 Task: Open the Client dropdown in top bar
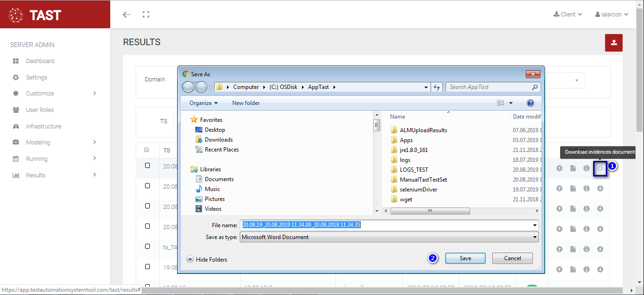click(x=568, y=15)
